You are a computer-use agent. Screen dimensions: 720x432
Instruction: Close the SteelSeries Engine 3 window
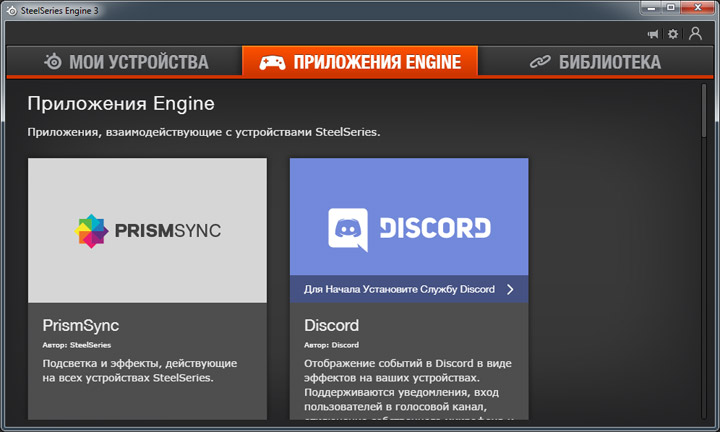pyautogui.click(x=698, y=8)
